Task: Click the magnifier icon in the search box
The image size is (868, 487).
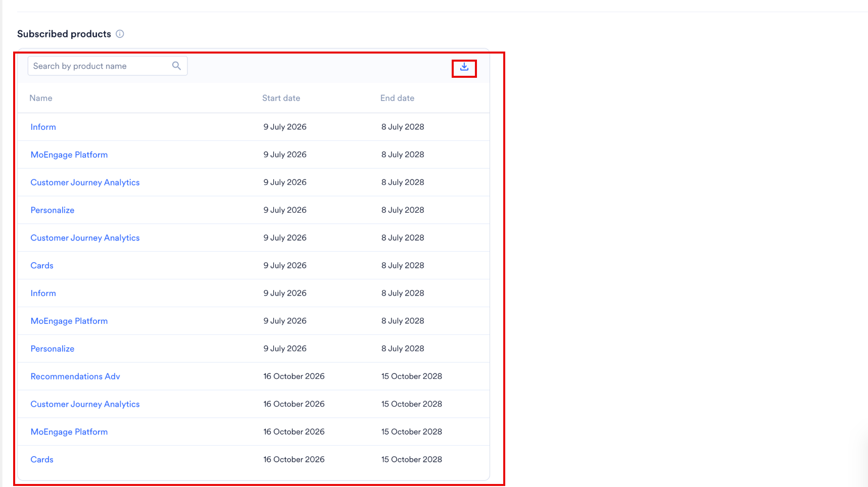Action: [x=176, y=66]
